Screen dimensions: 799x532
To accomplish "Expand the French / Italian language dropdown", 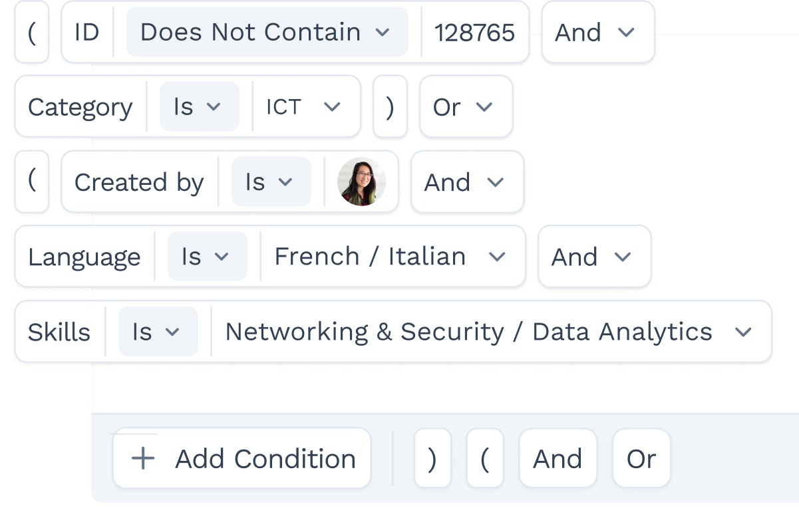I will pyautogui.click(x=392, y=257).
